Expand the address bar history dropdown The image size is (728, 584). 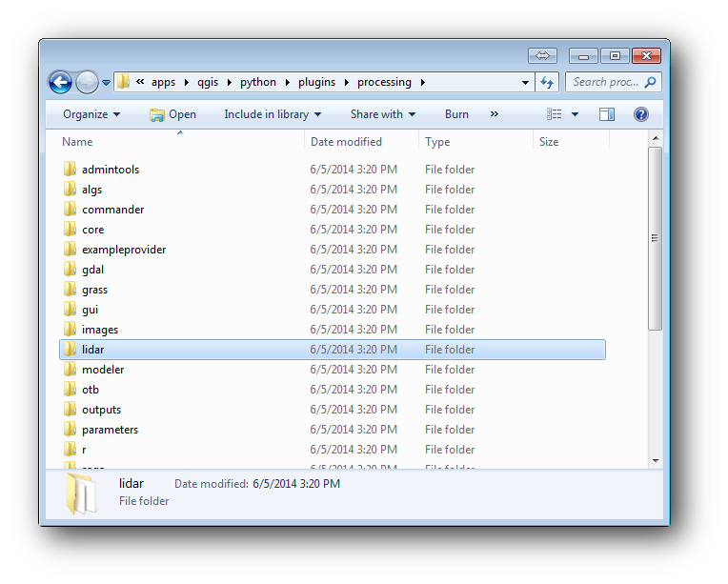click(525, 83)
